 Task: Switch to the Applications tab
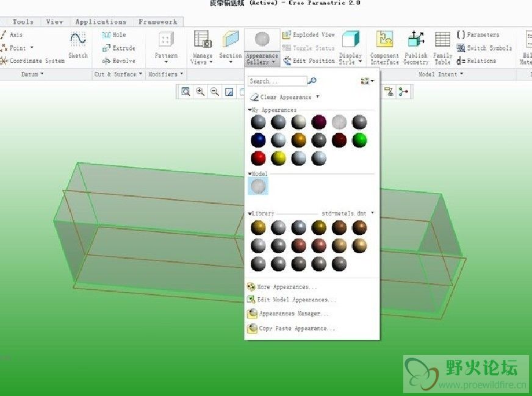click(x=101, y=22)
